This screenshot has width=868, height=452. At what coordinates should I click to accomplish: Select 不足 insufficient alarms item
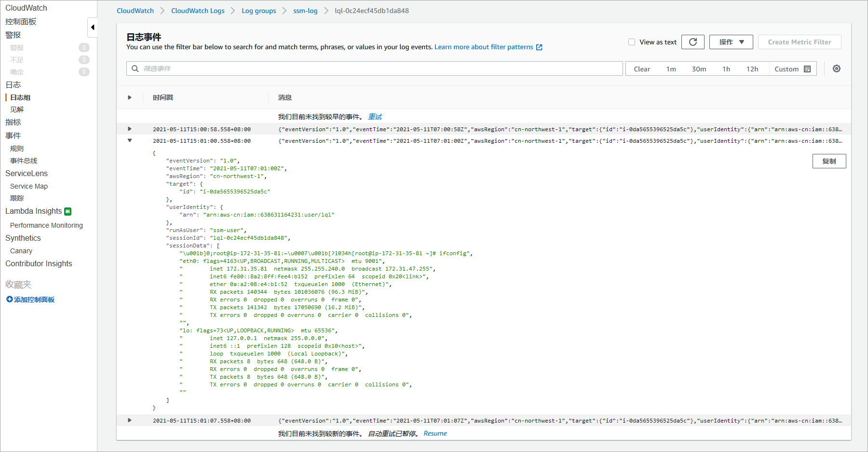point(17,60)
